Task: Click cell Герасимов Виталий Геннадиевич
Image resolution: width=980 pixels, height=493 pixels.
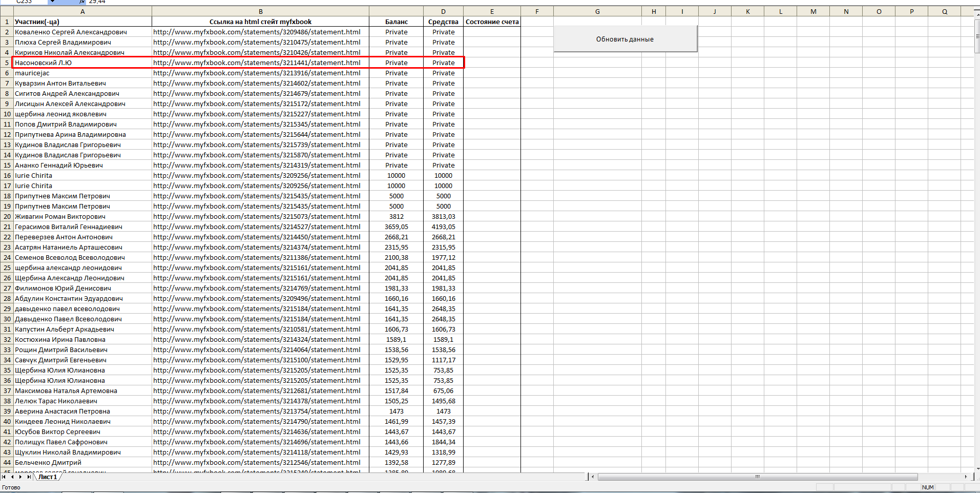Action: point(82,227)
